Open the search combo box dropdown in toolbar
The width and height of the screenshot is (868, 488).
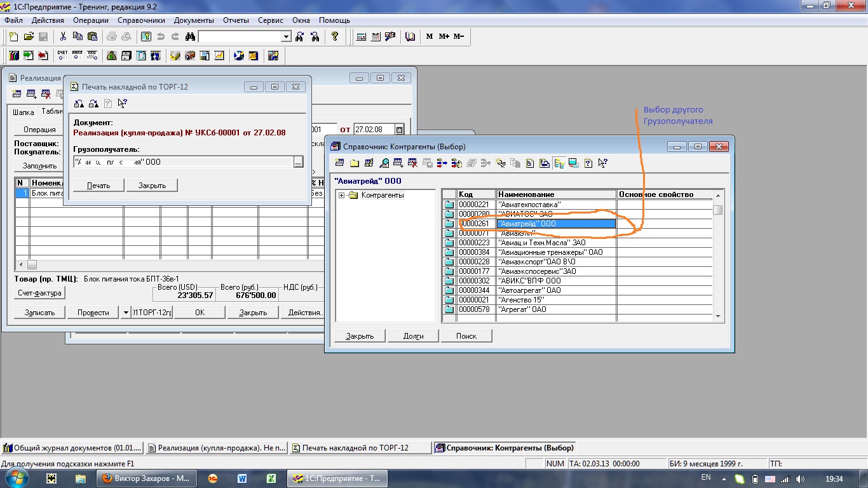(x=286, y=37)
